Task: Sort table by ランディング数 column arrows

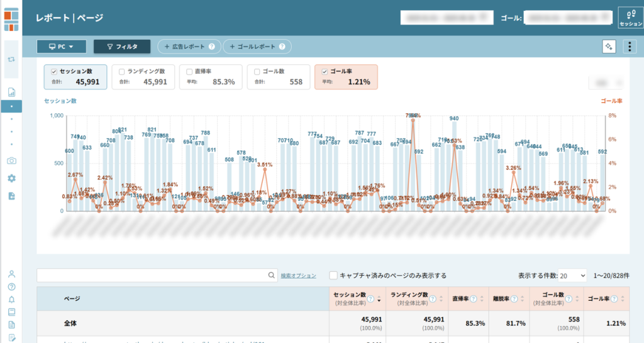Action: (x=441, y=299)
